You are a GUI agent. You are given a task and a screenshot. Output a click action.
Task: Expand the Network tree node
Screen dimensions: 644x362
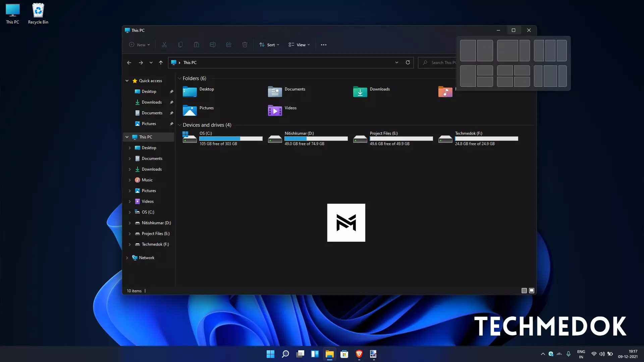(x=127, y=258)
